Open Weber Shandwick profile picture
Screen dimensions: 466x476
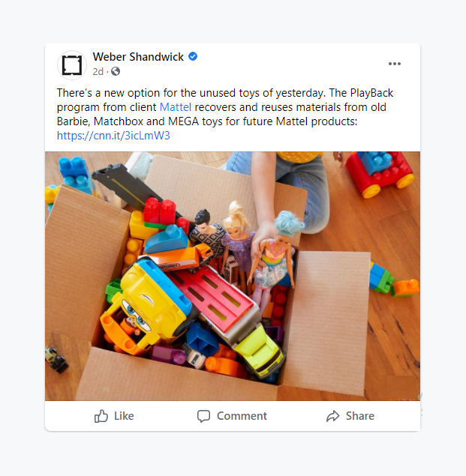(x=72, y=65)
